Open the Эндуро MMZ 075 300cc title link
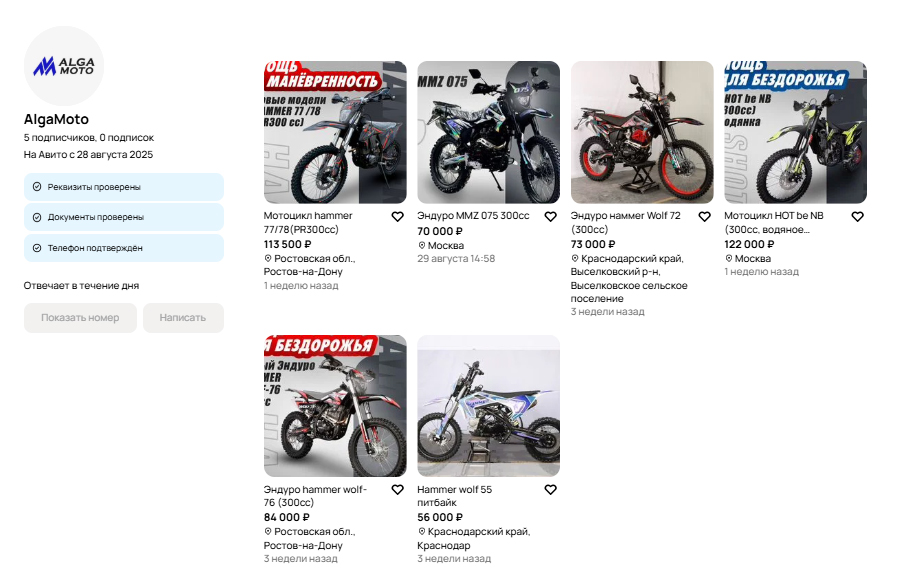 click(473, 216)
